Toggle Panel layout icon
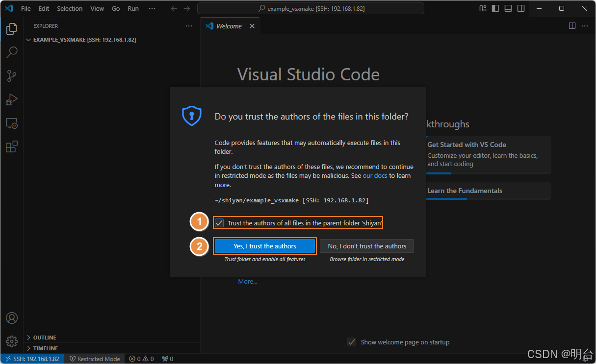596x364 pixels. [508, 8]
